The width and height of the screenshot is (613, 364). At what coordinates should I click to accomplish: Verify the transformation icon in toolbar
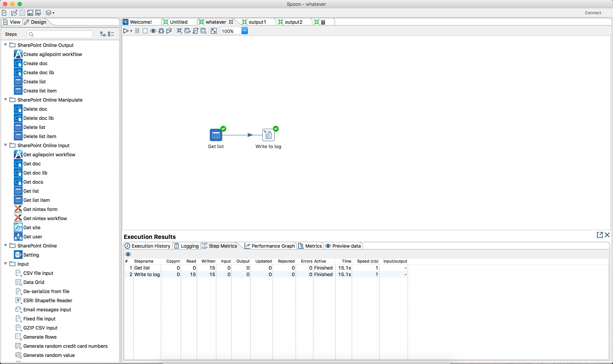point(179,31)
